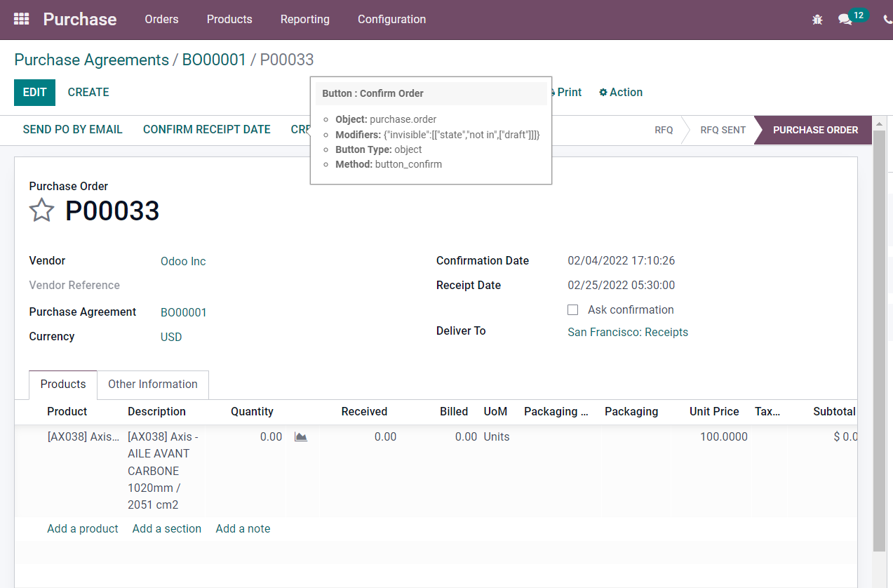The width and height of the screenshot is (893, 588).
Task: Open the Action gear menu
Action: 620,92
